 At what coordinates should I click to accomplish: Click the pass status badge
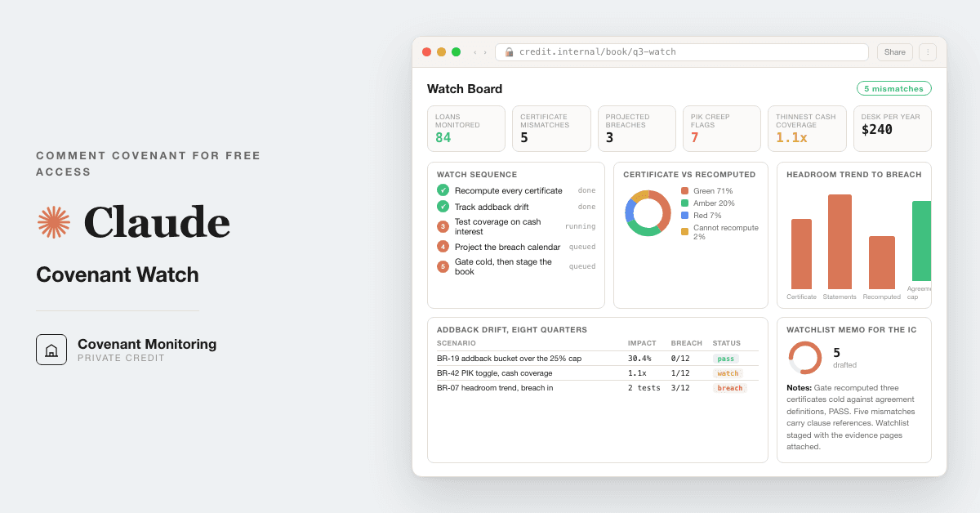coord(726,359)
